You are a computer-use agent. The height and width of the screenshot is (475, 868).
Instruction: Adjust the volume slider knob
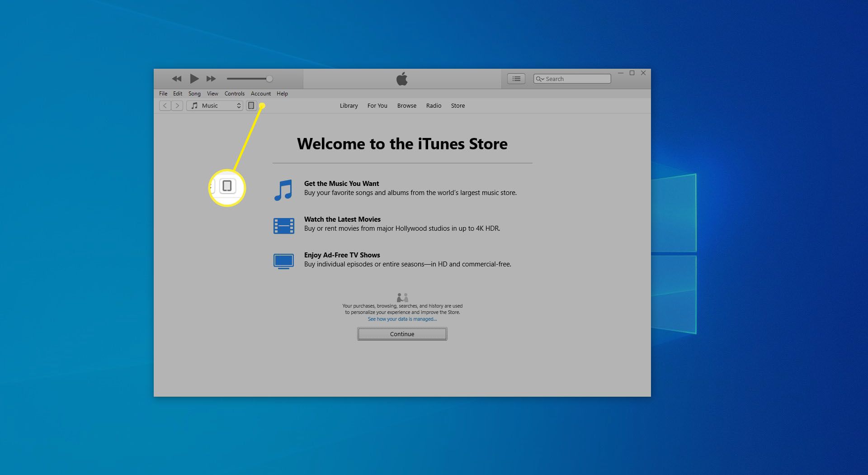[269, 79]
